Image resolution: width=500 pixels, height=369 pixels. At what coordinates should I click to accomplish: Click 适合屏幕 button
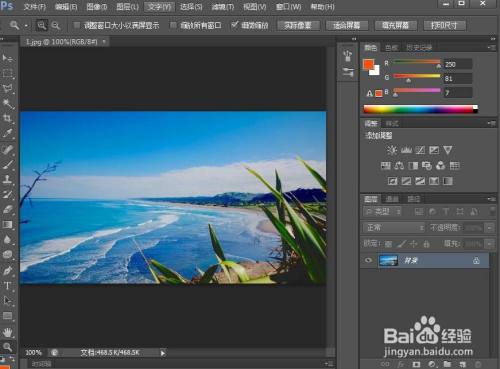pos(346,25)
